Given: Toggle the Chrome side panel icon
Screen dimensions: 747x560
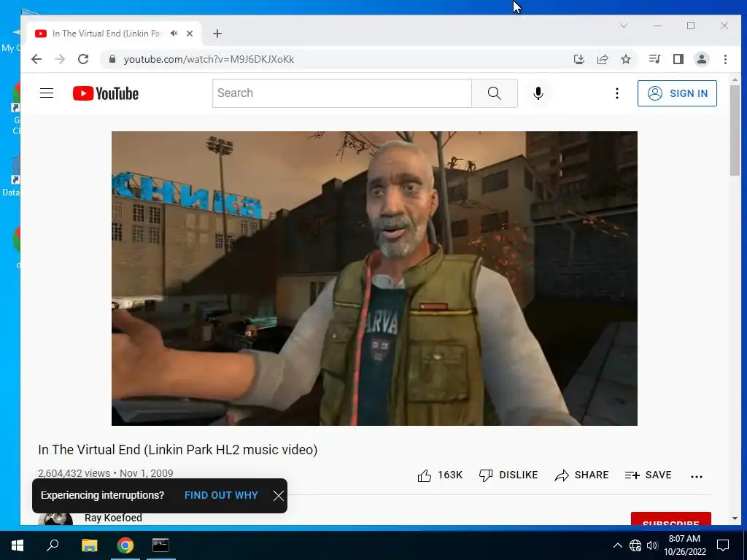Looking at the screenshot, I should click(678, 59).
